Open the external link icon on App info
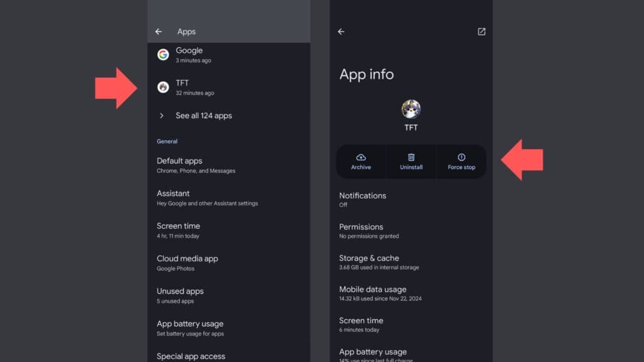This screenshot has width=644, height=362. (481, 31)
